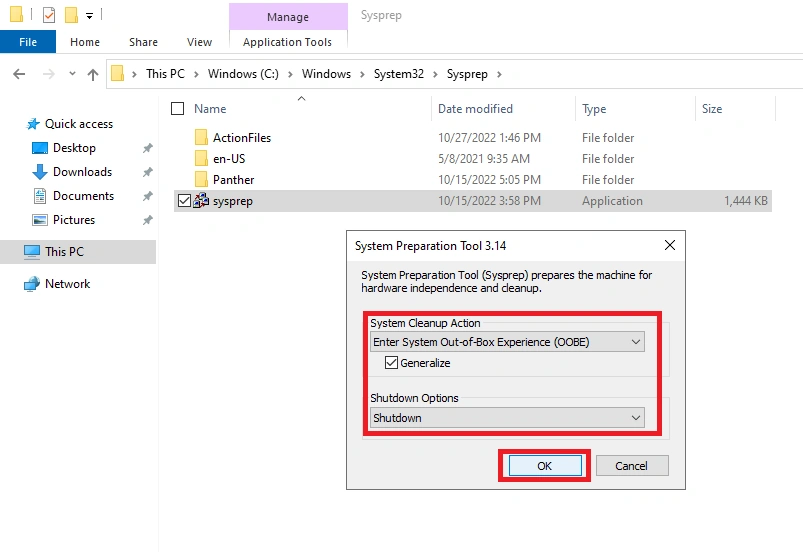Select Network in navigation pane
This screenshot has width=803, height=552.
click(x=67, y=284)
